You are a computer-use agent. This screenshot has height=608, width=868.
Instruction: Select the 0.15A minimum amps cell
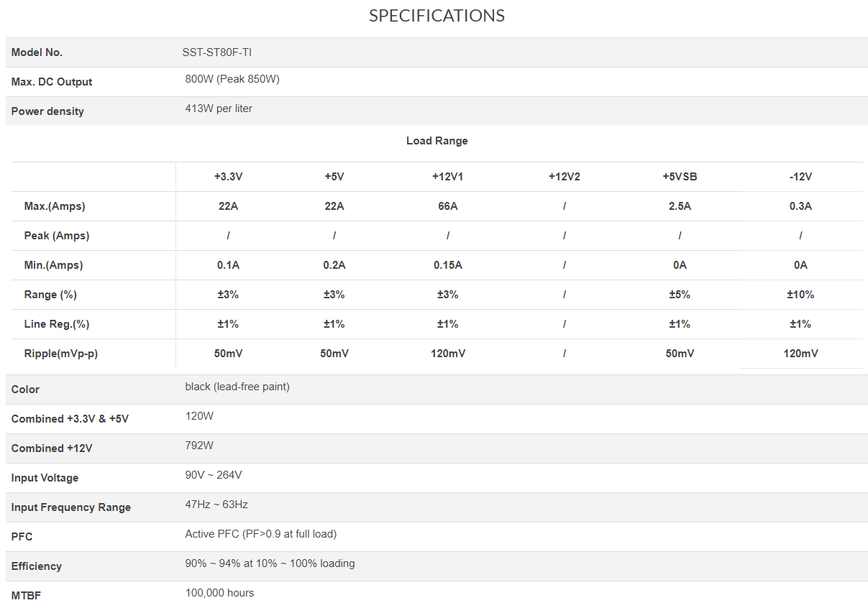click(x=447, y=265)
